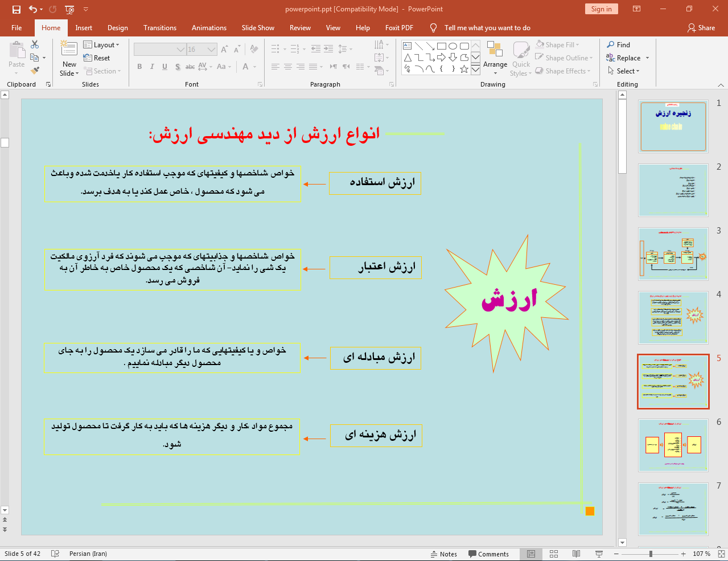Share the presentation
This screenshot has width=728, height=561.
(x=701, y=27)
